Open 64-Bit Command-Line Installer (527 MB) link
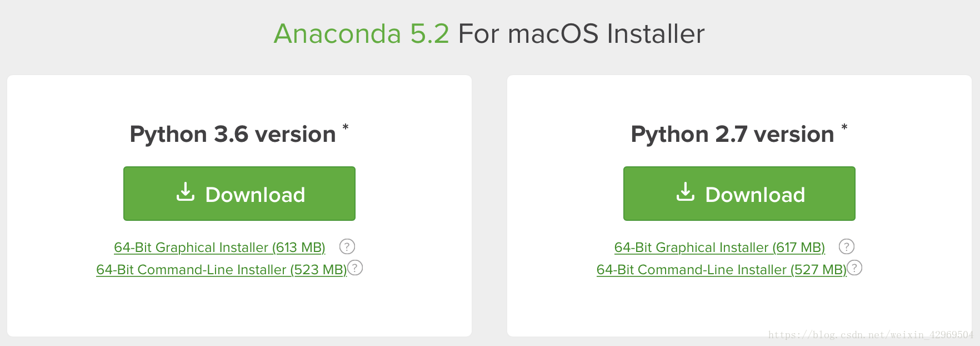Screen dimensions: 980x346 721,270
